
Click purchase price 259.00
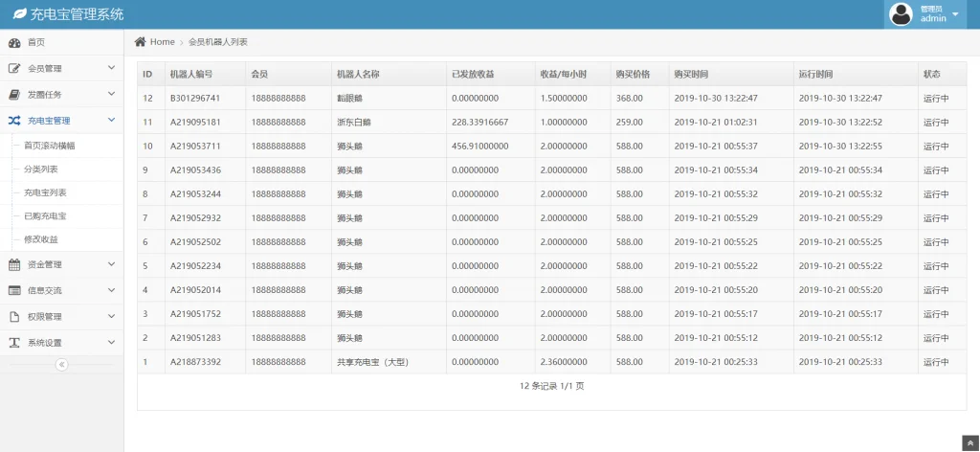click(x=629, y=122)
